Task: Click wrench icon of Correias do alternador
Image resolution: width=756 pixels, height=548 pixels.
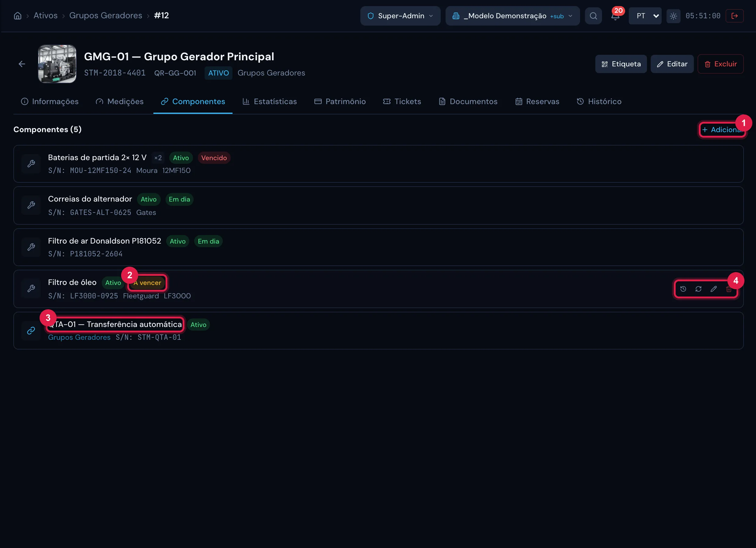Action: (x=31, y=205)
